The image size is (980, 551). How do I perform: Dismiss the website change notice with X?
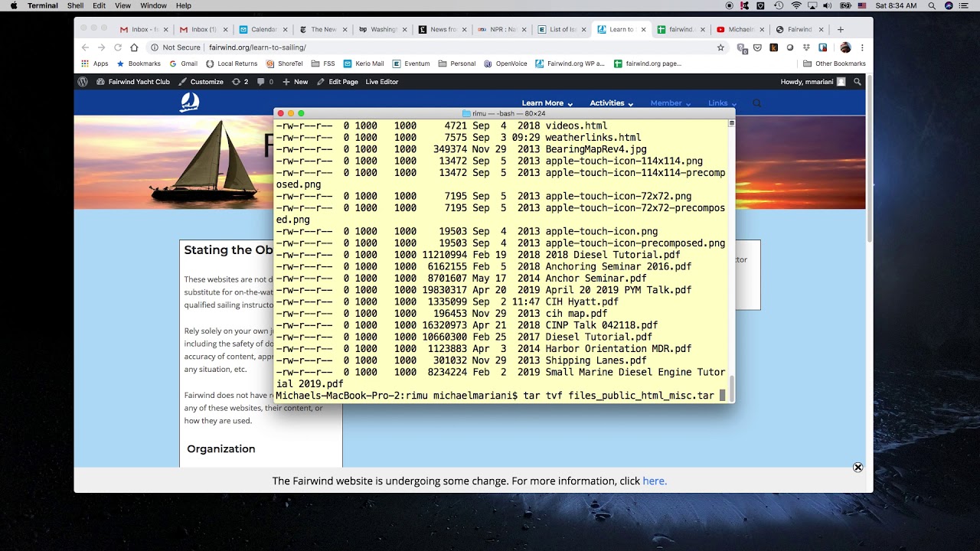tap(857, 467)
